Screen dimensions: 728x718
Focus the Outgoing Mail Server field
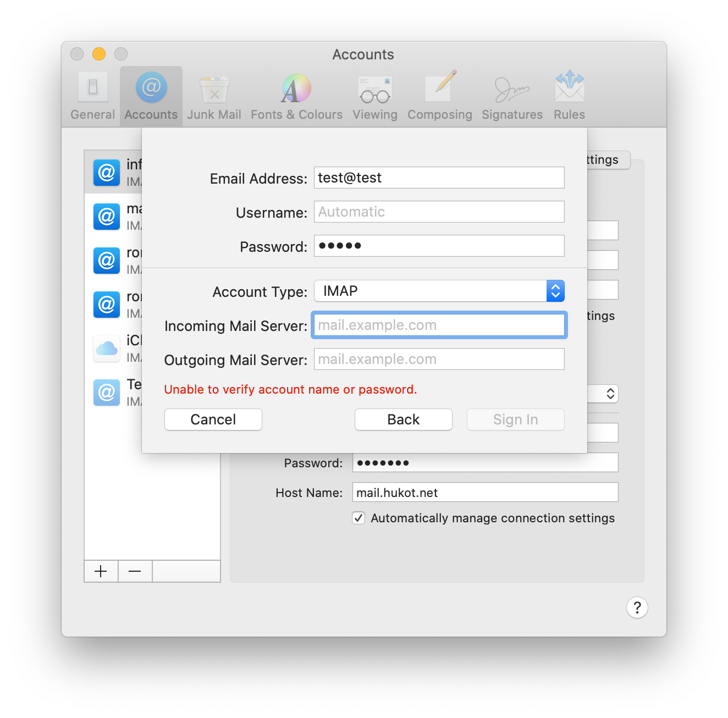(x=439, y=359)
